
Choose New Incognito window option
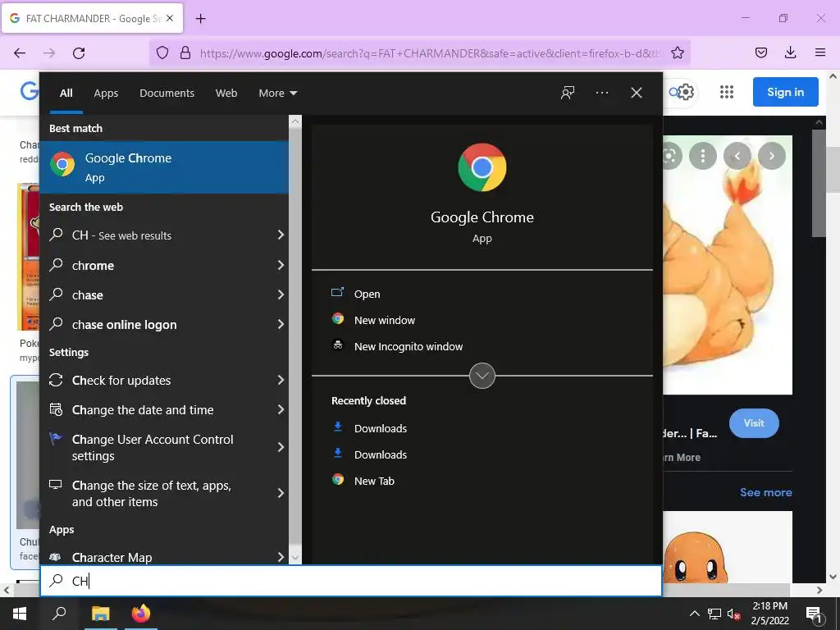click(409, 347)
